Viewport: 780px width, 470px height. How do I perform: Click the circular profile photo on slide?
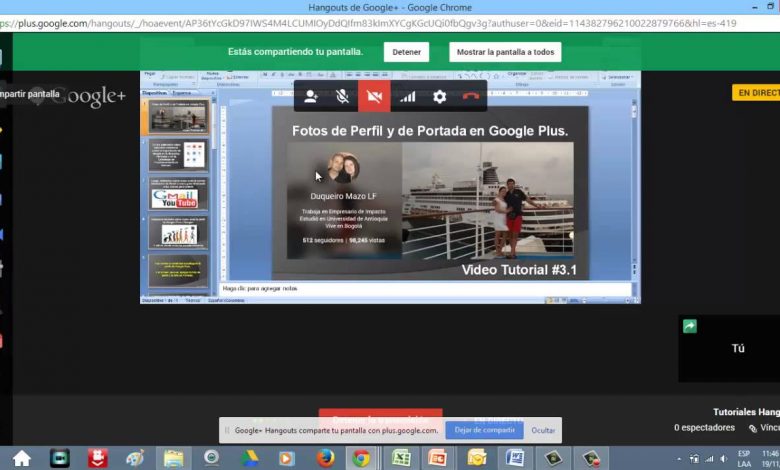pos(343,168)
